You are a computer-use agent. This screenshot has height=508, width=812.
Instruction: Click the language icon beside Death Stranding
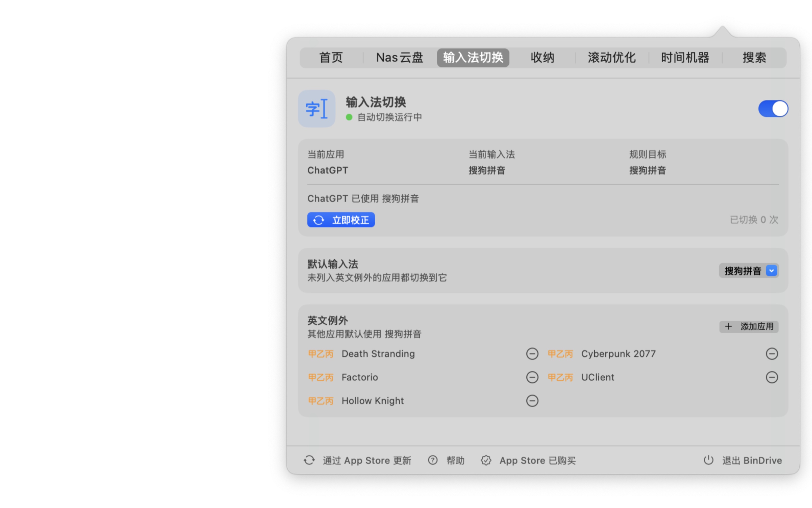coord(321,354)
